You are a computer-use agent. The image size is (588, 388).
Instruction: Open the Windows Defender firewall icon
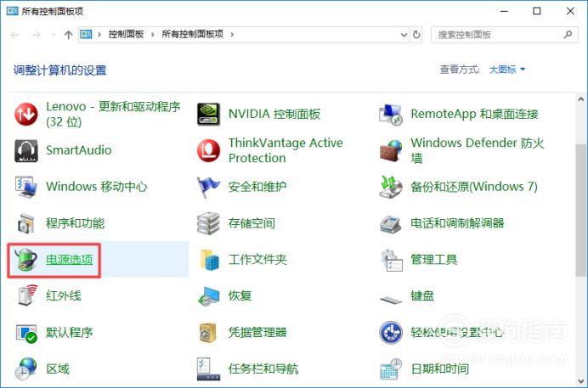391,150
